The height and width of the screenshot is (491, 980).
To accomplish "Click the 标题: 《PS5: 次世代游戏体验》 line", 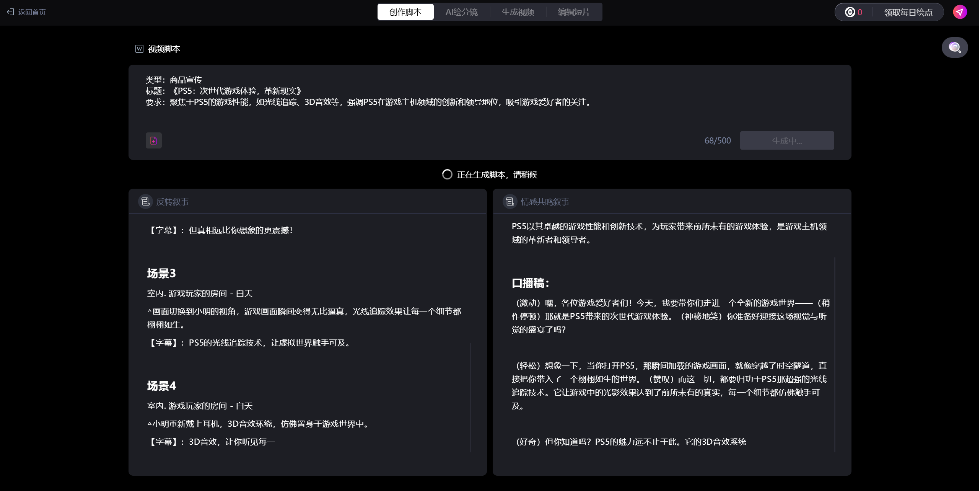I will pos(224,91).
